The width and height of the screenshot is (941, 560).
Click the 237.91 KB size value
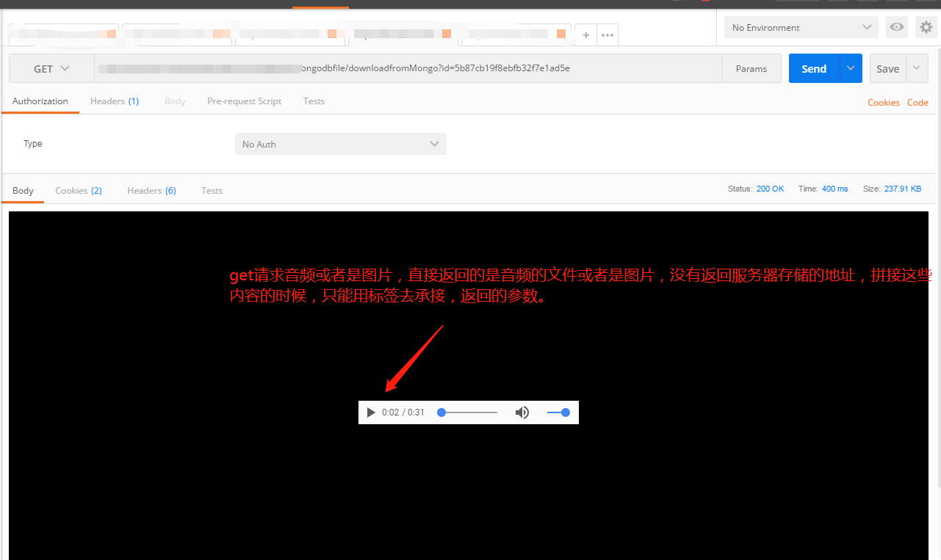[x=902, y=189]
